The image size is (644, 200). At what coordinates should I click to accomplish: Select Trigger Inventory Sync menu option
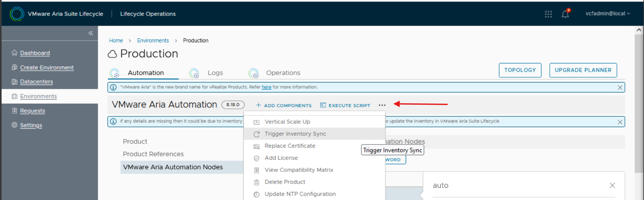pos(295,134)
